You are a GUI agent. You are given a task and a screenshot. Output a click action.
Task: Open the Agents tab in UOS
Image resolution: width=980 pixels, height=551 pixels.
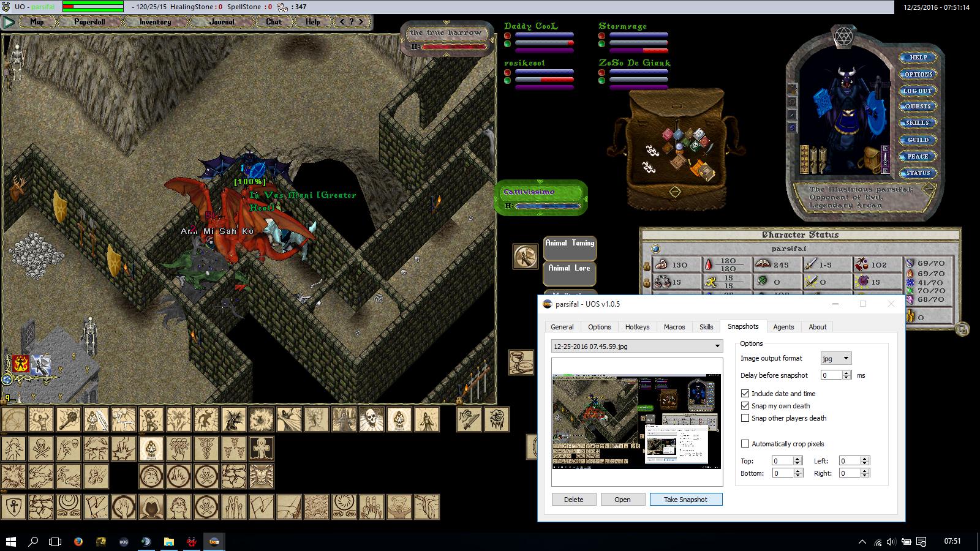(x=783, y=327)
